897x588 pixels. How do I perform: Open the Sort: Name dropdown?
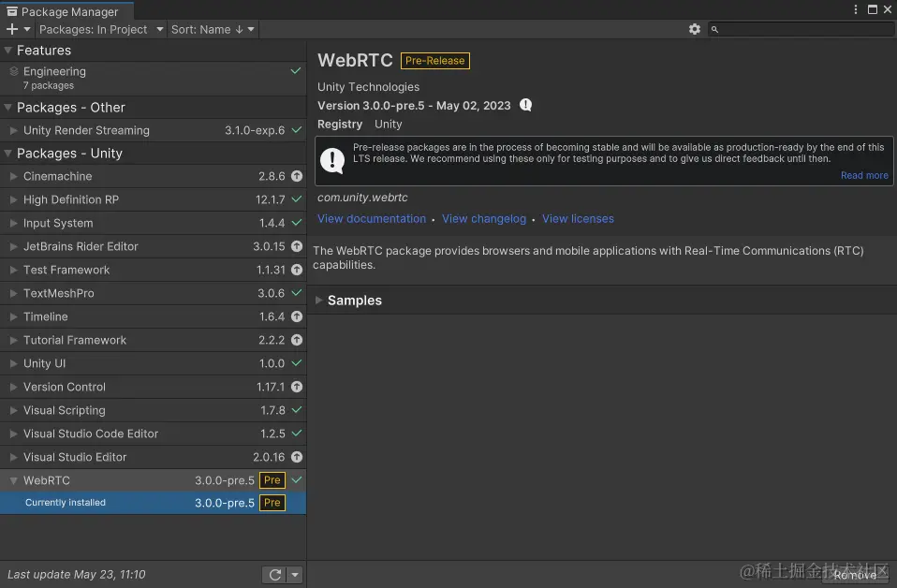(213, 29)
